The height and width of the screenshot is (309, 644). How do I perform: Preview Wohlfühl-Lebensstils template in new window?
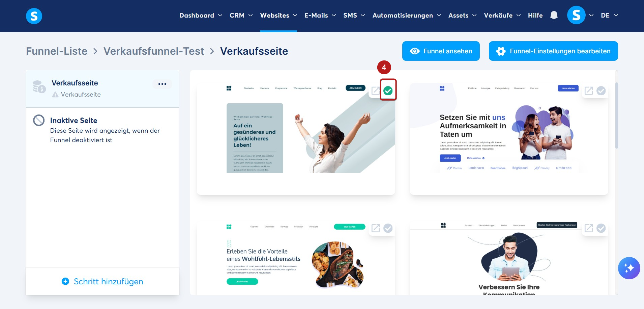[x=376, y=228]
